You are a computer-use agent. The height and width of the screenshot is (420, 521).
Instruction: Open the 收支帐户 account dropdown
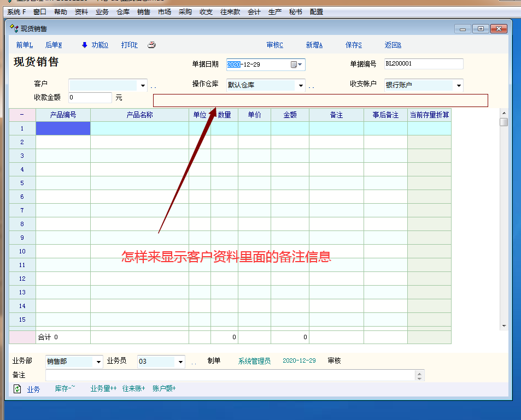tap(458, 86)
